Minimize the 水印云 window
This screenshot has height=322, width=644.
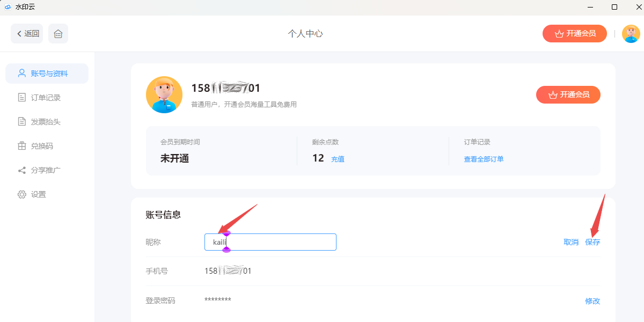pyautogui.click(x=590, y=7)
